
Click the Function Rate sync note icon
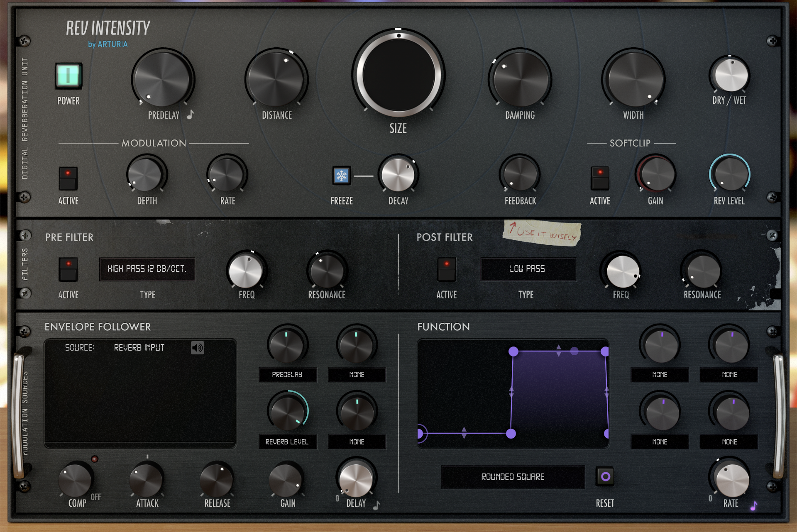754,505
